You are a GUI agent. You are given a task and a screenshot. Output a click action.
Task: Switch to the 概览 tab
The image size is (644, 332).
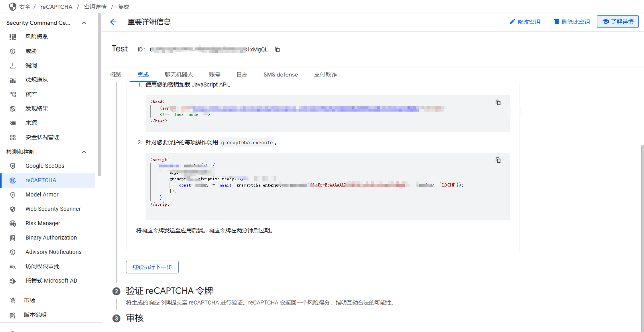click(x=116, y=75)
